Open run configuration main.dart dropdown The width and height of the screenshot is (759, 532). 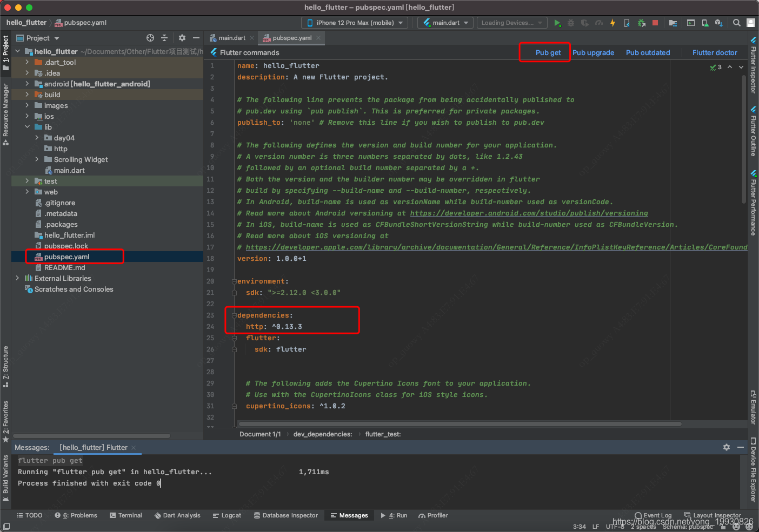[446, 23]
